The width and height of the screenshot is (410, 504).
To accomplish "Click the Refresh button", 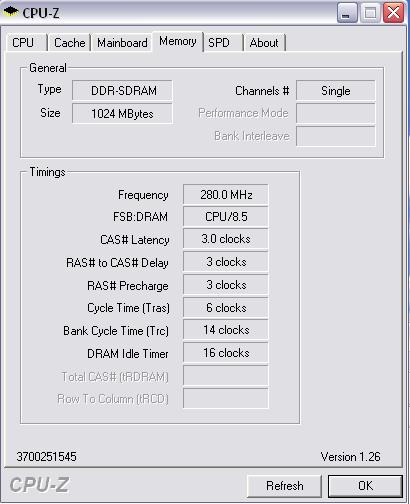I will [284, 486].
